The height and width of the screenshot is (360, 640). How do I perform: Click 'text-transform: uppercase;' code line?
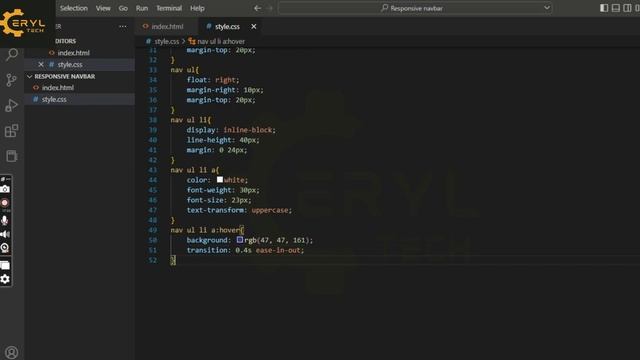click(x=239, y=210)
